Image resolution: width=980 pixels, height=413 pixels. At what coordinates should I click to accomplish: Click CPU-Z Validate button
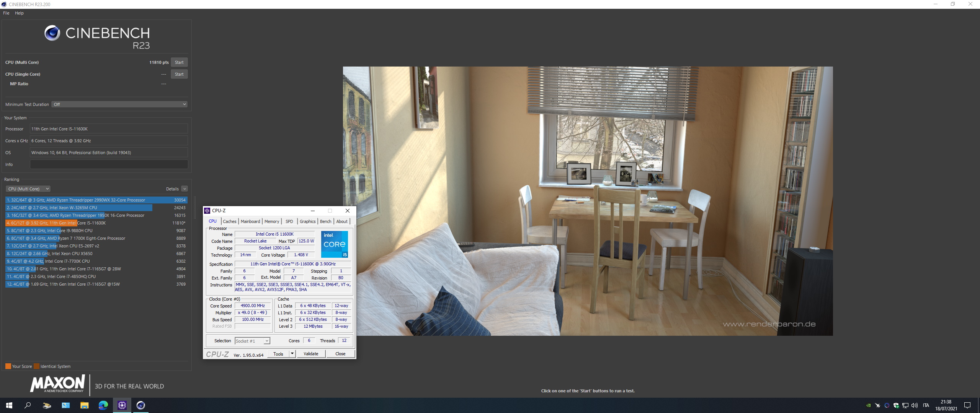click(x=311, y=354)
